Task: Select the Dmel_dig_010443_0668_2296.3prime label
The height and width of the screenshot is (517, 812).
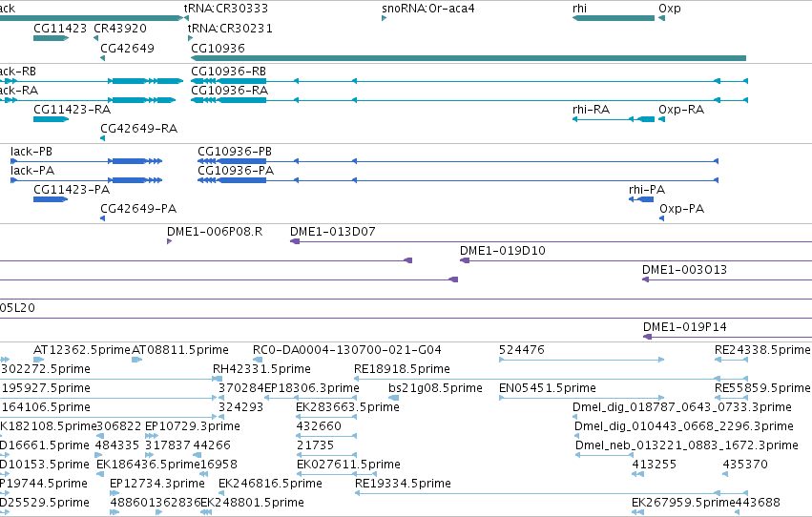Action: coord(683,426)
